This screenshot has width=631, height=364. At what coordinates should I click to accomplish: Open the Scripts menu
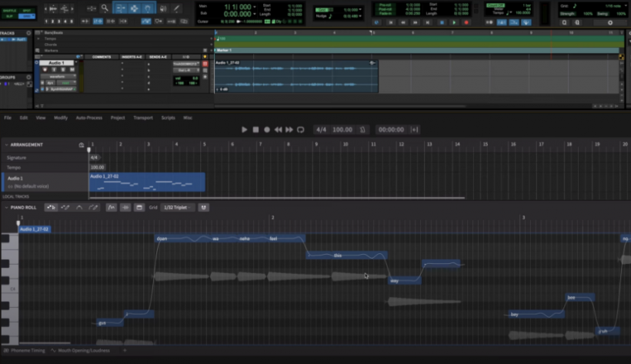tap(169, 118)
